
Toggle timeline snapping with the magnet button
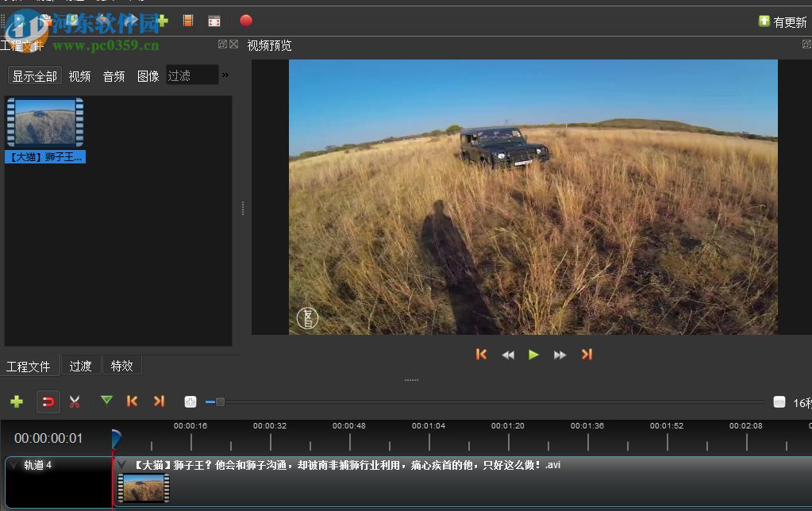[x=48, y=402]
